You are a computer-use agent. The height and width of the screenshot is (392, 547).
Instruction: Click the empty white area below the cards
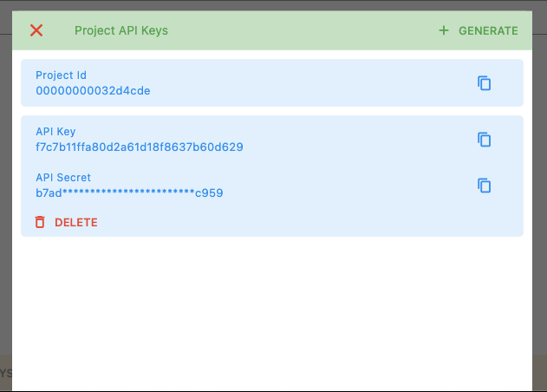click(272, 312)
